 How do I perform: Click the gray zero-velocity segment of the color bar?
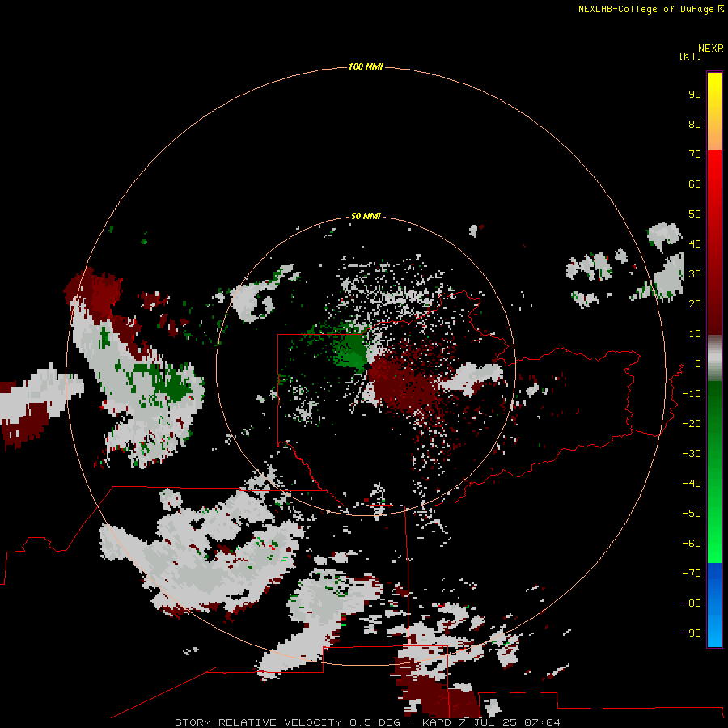(x=714, y=358)
